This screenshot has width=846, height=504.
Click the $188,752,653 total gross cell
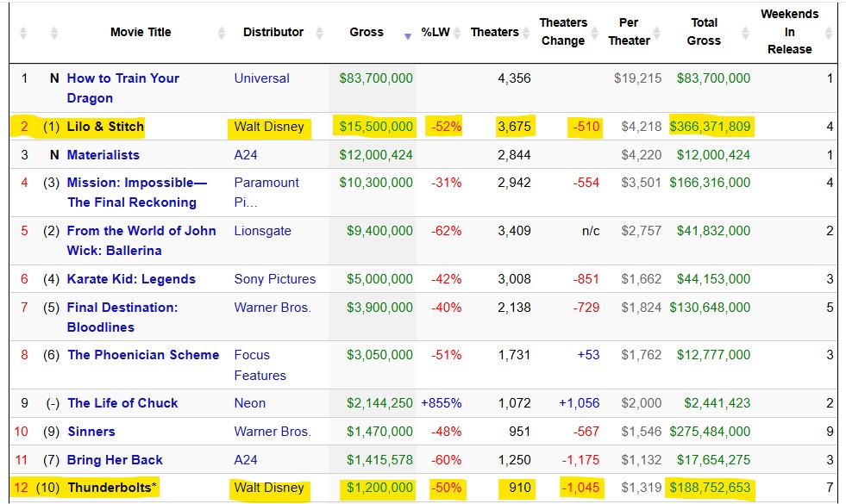click(710, 488)
